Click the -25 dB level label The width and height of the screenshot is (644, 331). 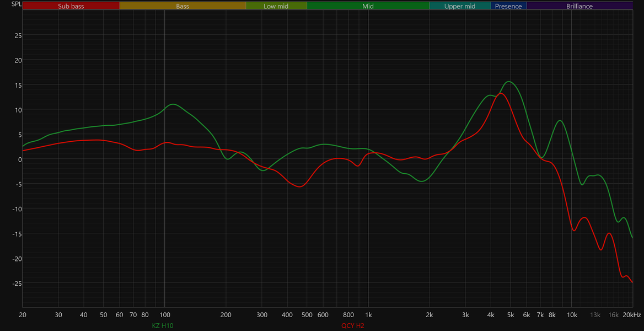click(x=17, y=284)
